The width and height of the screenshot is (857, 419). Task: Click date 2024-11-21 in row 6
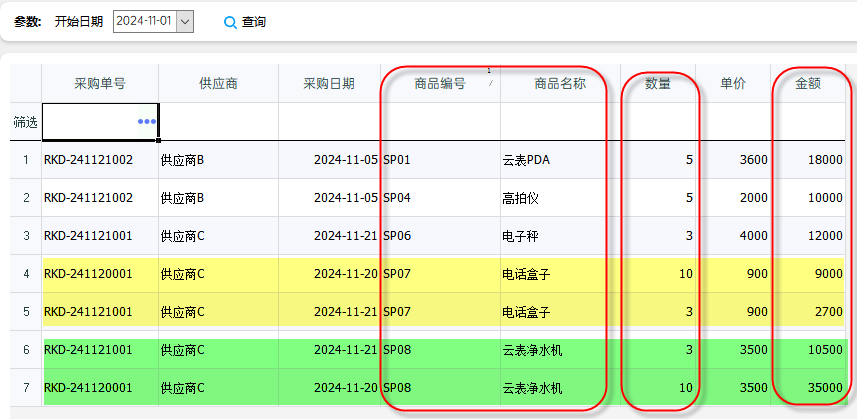(345, 350)
